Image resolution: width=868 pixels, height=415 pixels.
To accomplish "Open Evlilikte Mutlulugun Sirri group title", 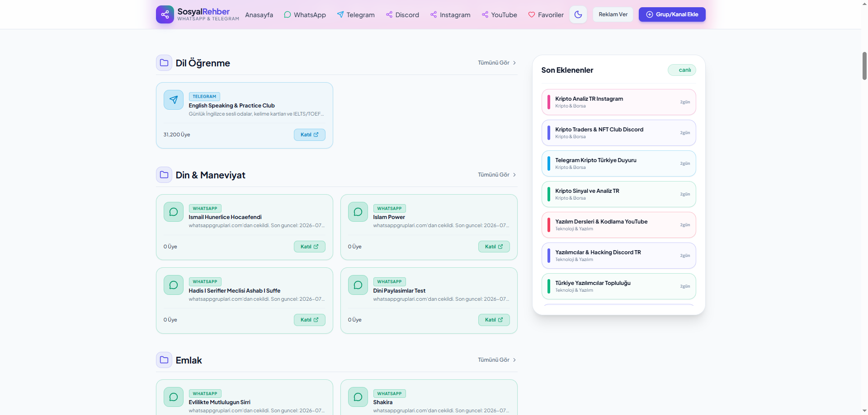I will (x=219, y=402).
